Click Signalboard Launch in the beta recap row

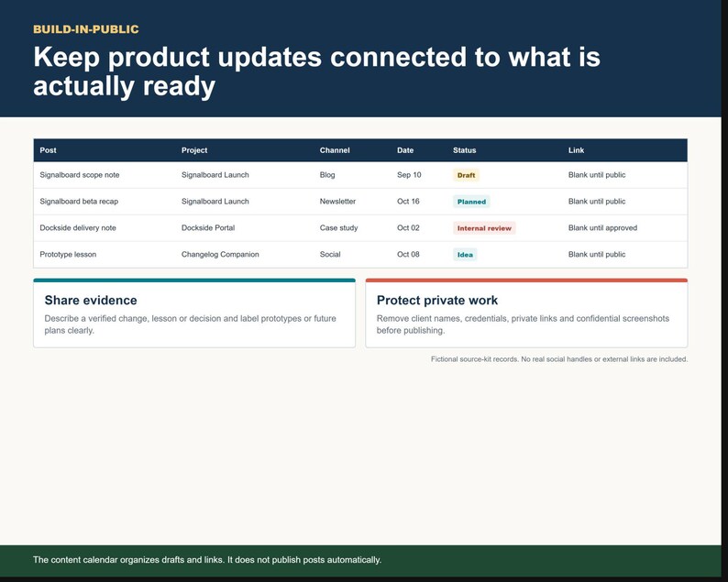[x=215, y=202]
